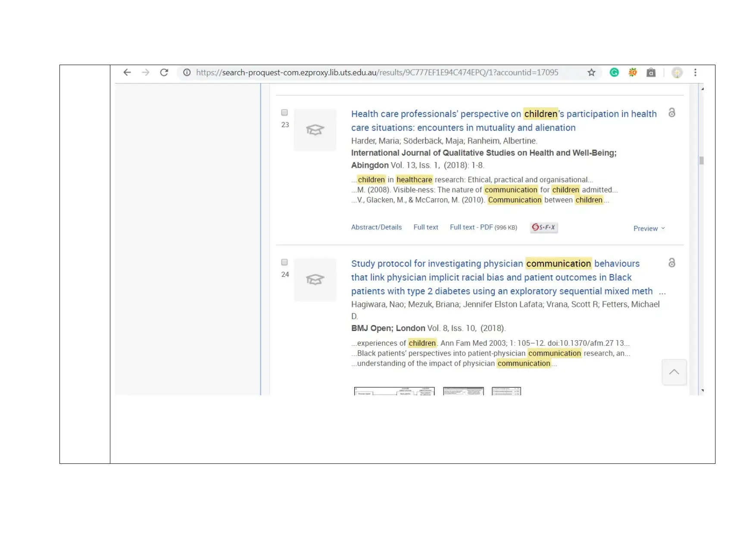Expand the Preview dropdown for result 23
Image resolution: width=756 pixels, height=535 pixels.
click(x=649, y=228)
